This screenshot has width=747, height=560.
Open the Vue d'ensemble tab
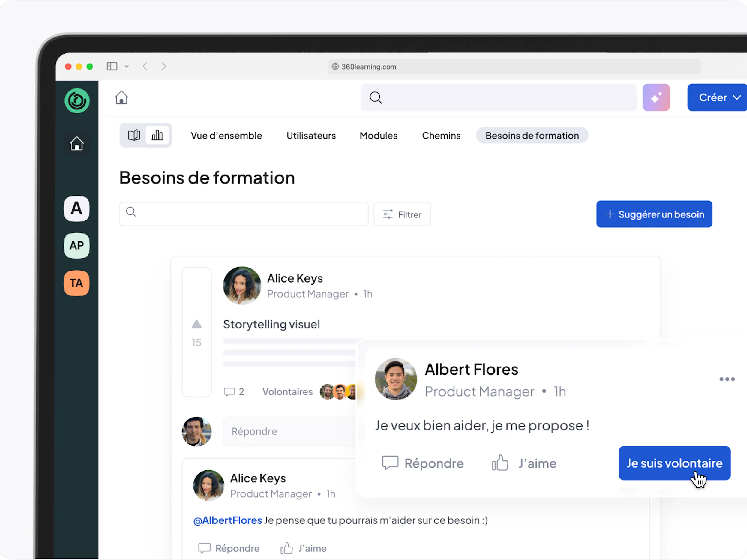pos(226,135)
